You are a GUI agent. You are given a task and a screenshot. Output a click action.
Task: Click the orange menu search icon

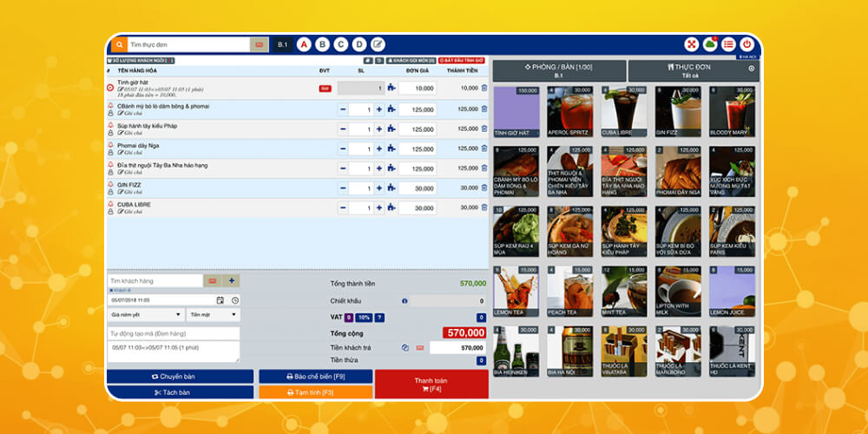tap(118, 44)
